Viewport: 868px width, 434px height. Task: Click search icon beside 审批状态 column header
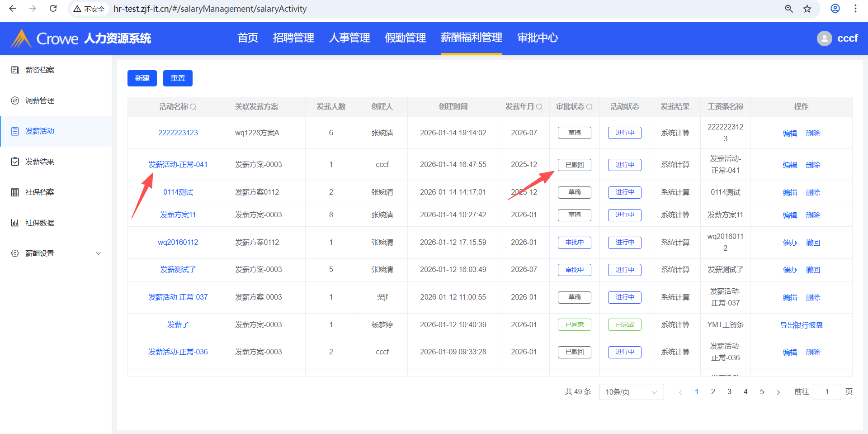click(589, 107)
